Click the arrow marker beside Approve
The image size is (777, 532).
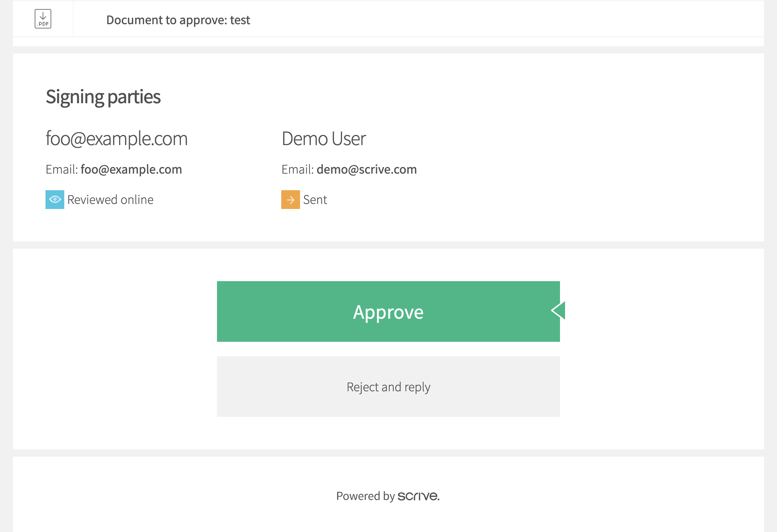click(x=558, y=310)
